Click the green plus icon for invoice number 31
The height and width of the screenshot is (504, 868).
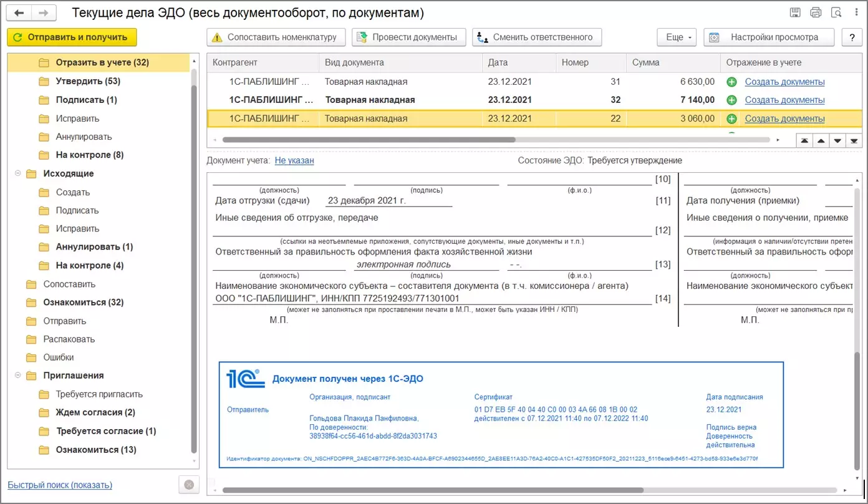click(731, 82)
